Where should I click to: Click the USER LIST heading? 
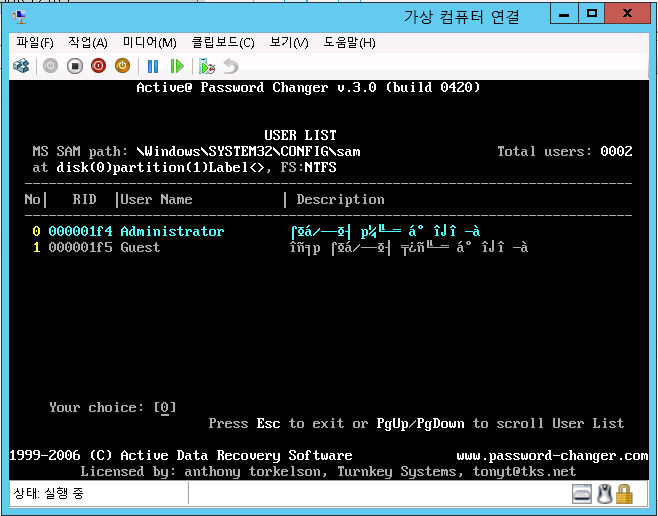300,135
